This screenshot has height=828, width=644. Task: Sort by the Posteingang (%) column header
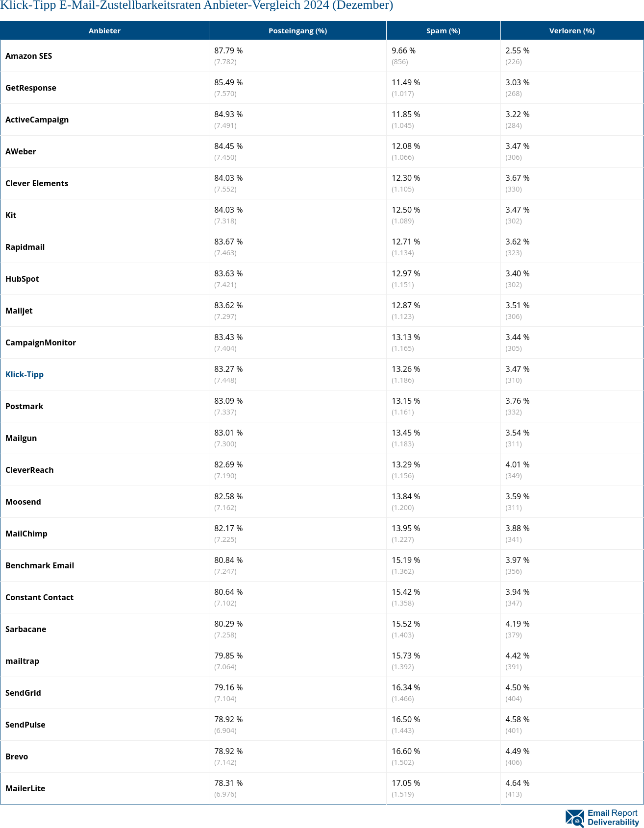click(x=297, y=31)
